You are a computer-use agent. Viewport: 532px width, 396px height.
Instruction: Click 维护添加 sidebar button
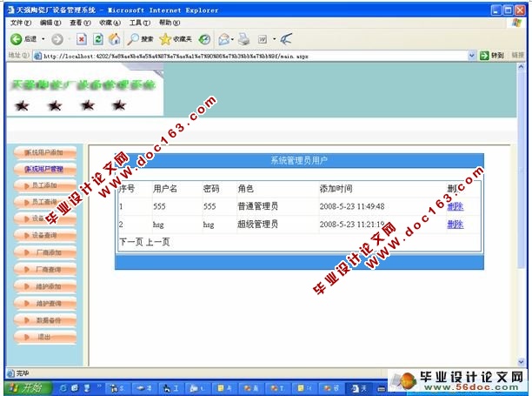click(45, 286)
